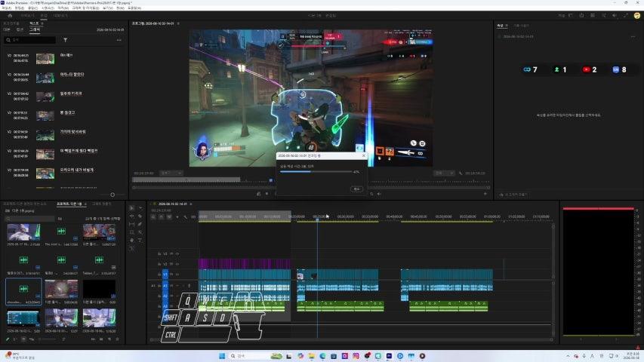The image size is (644, 362).
Task: Open the Properties panel tab menu
Action: [507, 26]
